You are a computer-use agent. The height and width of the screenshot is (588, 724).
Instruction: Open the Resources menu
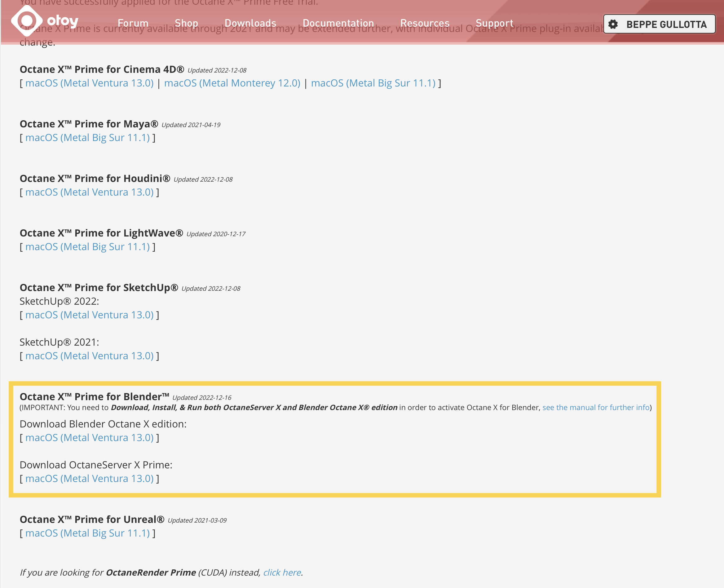pyautogui.click(x=425, y=23)
